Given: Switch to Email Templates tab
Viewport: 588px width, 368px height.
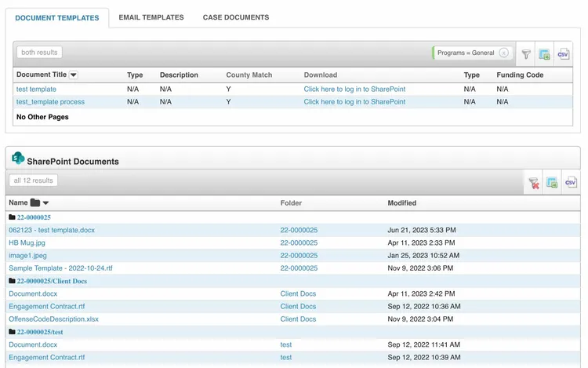Looking at the screenshot, I should 151,17.
